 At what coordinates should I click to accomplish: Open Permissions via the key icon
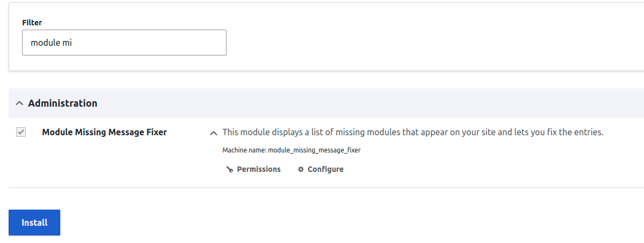coord(230,169)
